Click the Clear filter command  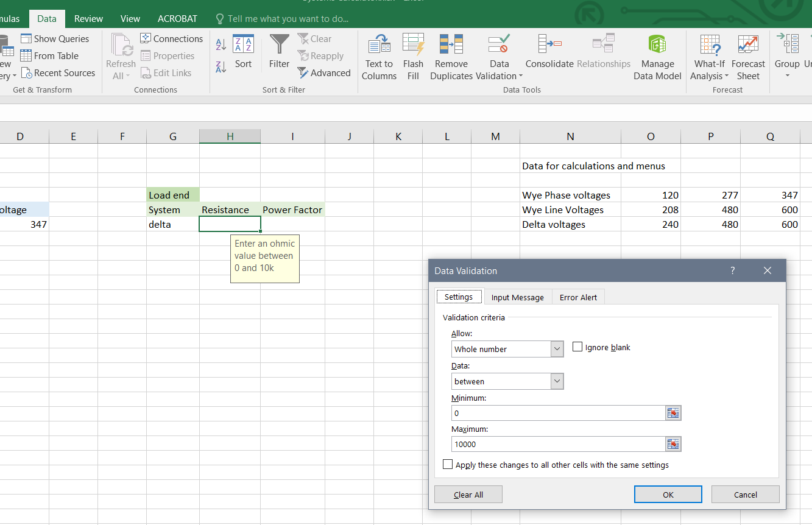coord(314,38)
